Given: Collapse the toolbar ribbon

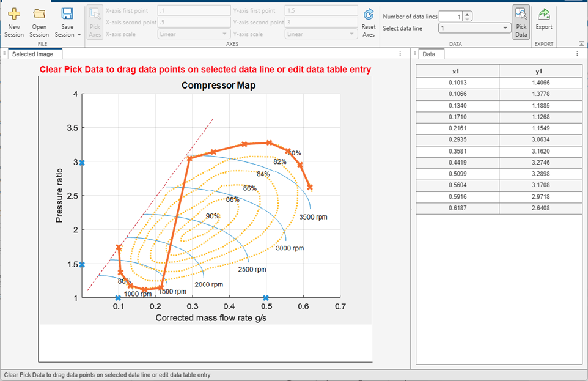Looking at the screenshot, I should click(581, 43).
